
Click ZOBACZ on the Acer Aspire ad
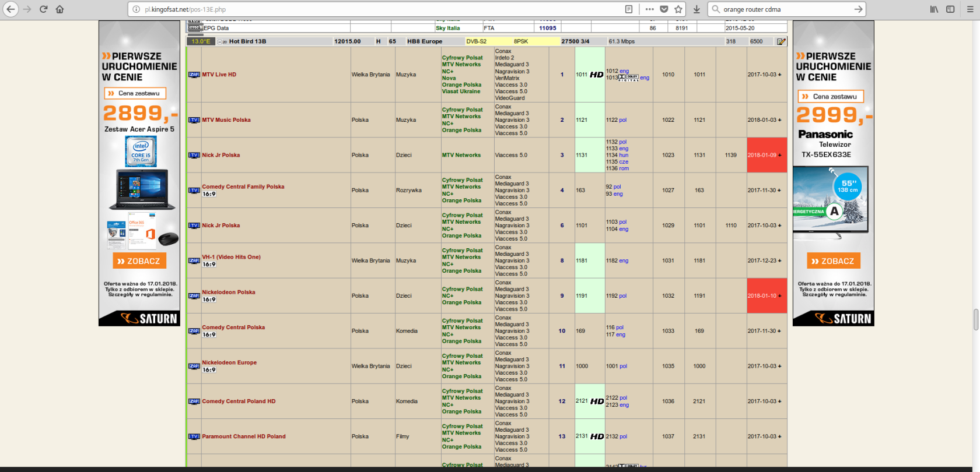tap(139, 261)
